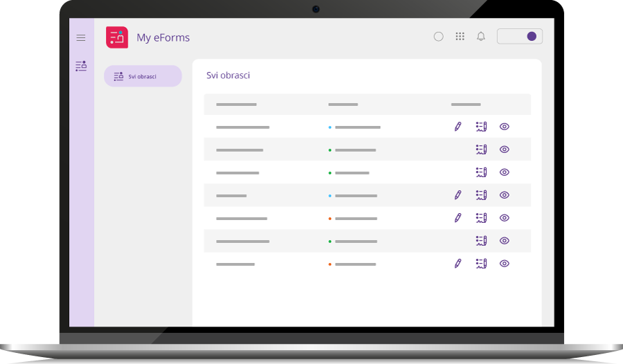View the first row form with eye icon
The width and height of the screenshot is (623, 364).
pos(505,127)
